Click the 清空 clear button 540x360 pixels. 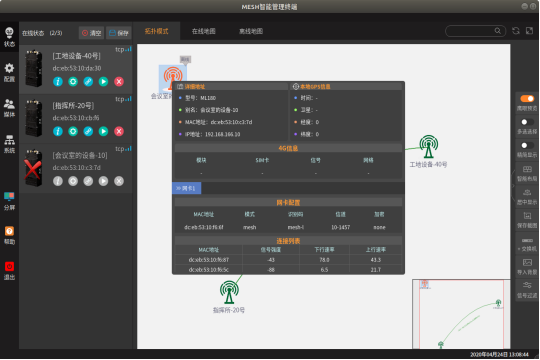91,33
